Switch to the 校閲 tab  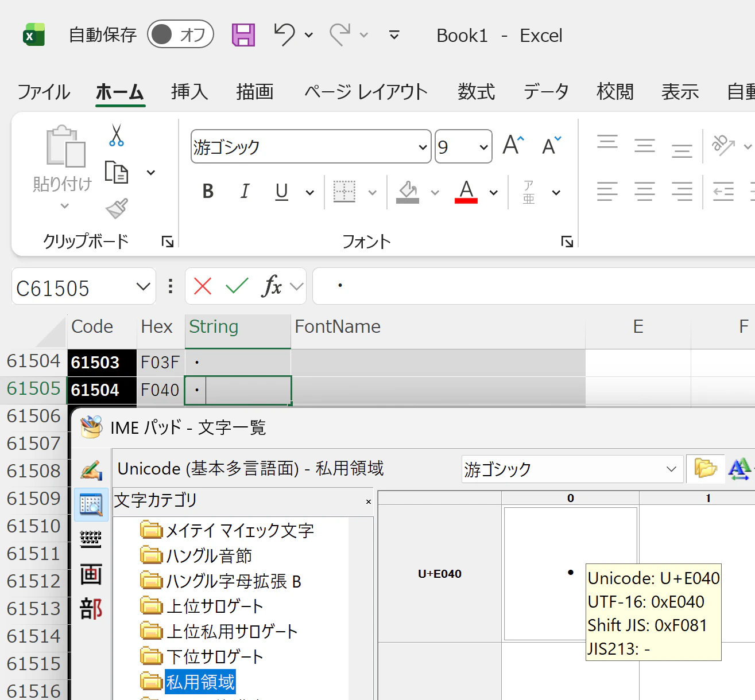pos(615,92)
